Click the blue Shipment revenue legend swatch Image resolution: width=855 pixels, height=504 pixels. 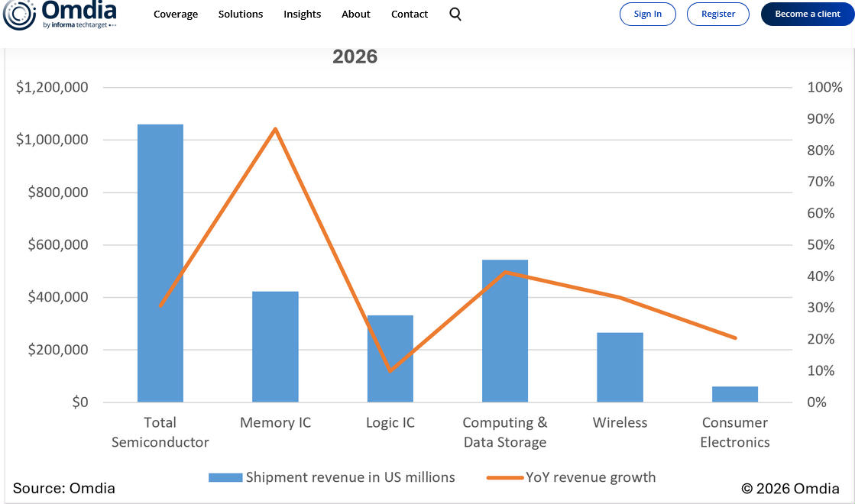[x=225, y=477]
